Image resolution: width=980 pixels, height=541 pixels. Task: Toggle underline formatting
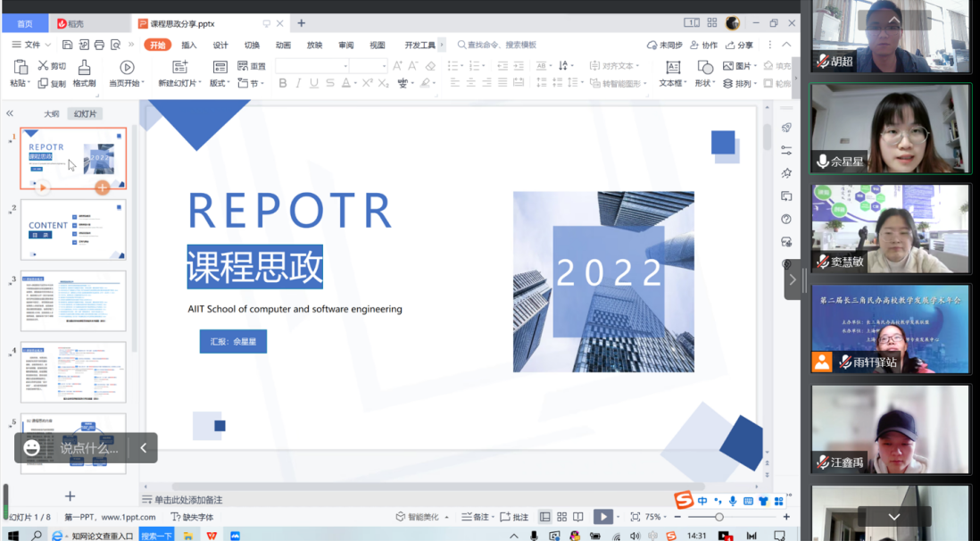(x=312, y=82)
